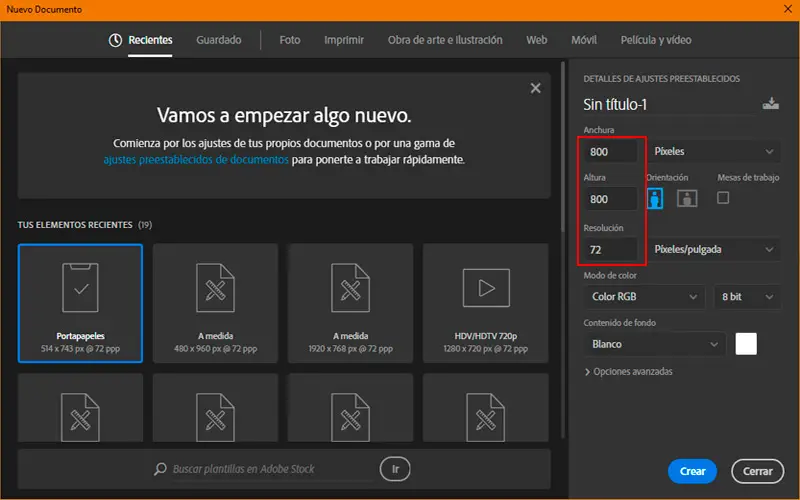Select portrait orientation icon
Image resolution: width=800 pixels, height=500 pixels.
tap(655, 198)
